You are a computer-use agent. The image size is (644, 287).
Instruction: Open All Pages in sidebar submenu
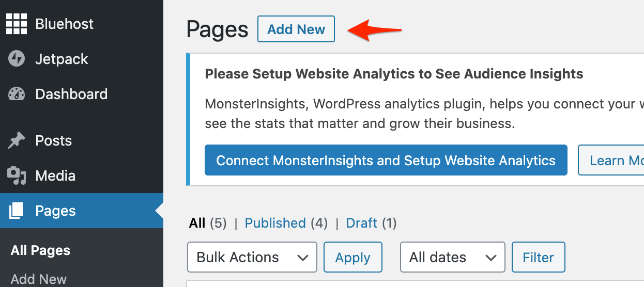point(40,251)
